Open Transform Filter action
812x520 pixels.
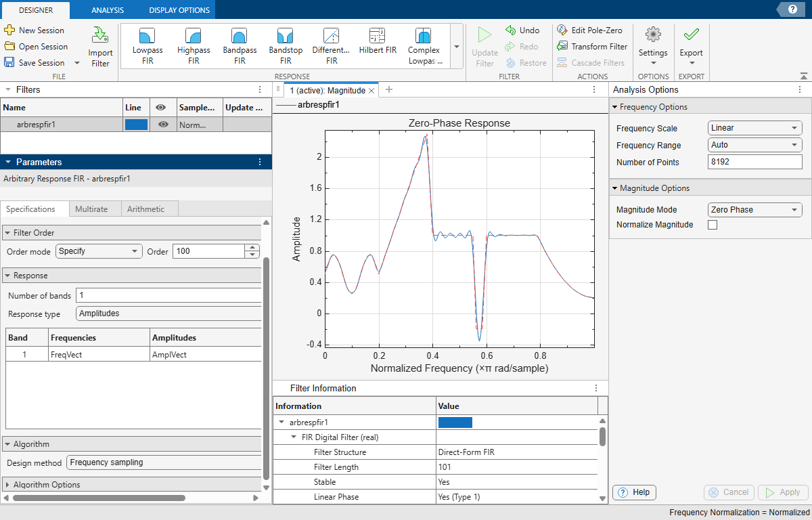(592, 47)
